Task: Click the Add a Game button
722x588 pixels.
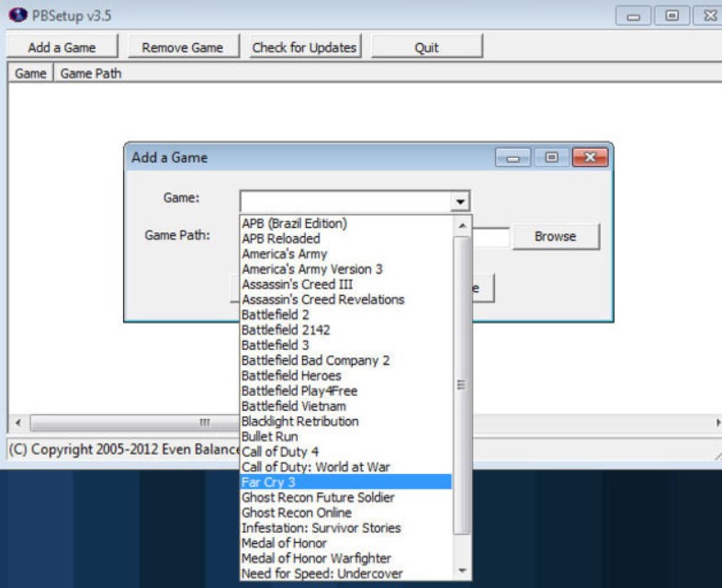Action: tap(62, 47)
